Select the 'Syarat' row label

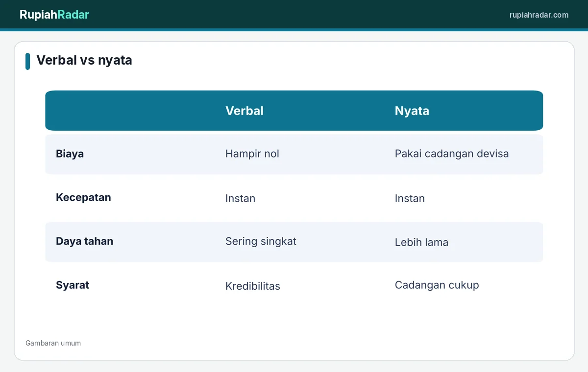(73, 285)
